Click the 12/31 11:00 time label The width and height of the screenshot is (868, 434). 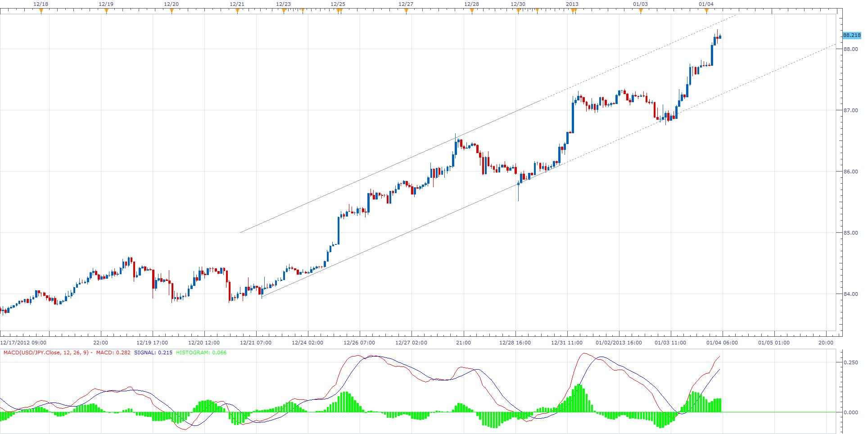coord(567,343)
